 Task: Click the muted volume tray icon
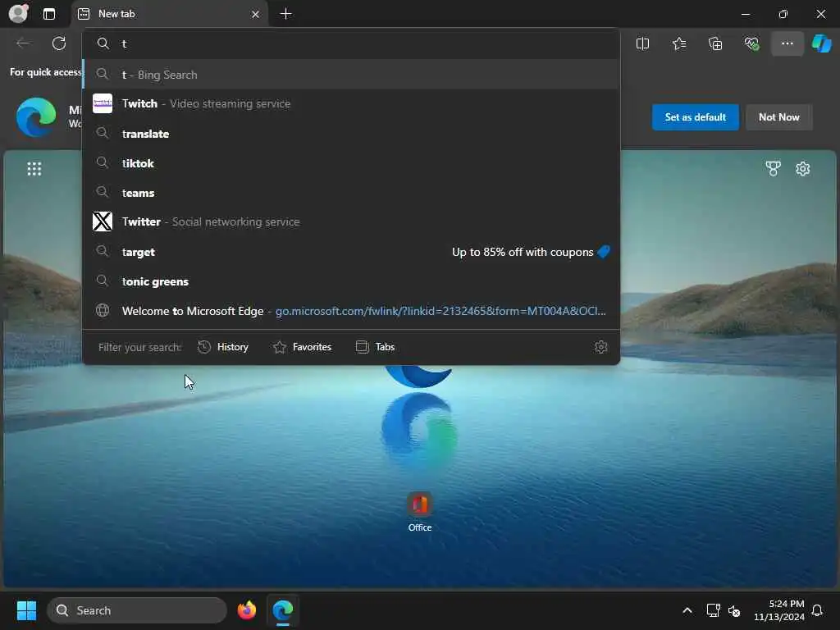pos(734,610)
